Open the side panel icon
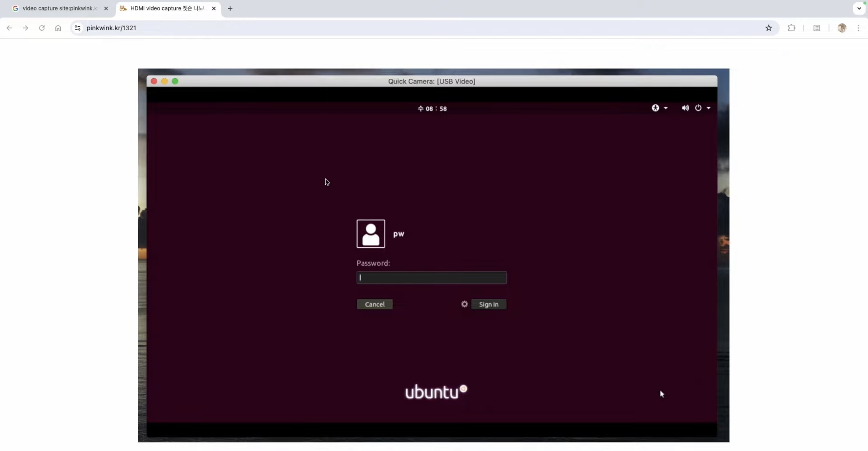This screenshot has width=868, height=451. pos(817,28)
